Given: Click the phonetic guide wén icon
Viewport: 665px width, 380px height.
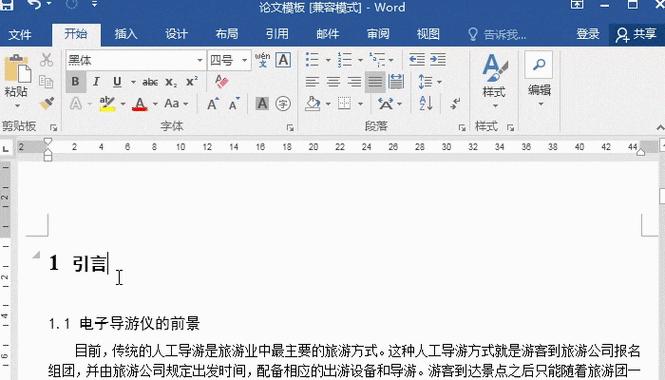Looking at the screenshot, I should pyautogui.click(x=263, y=60).
